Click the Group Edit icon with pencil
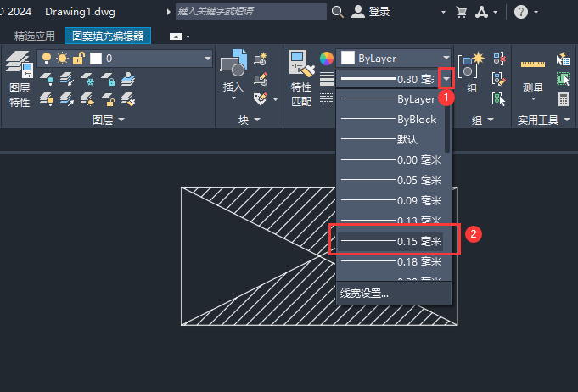578x392 pixels. 499,78
